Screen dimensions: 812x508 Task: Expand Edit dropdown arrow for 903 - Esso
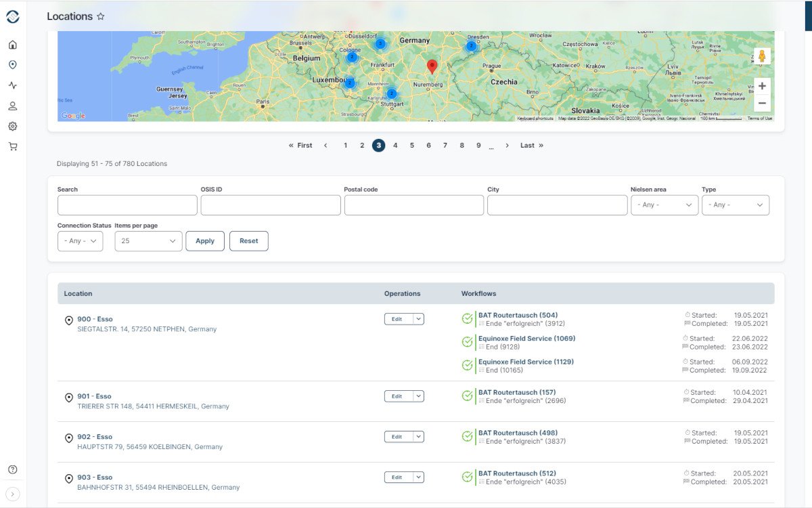tap(418, 478)
